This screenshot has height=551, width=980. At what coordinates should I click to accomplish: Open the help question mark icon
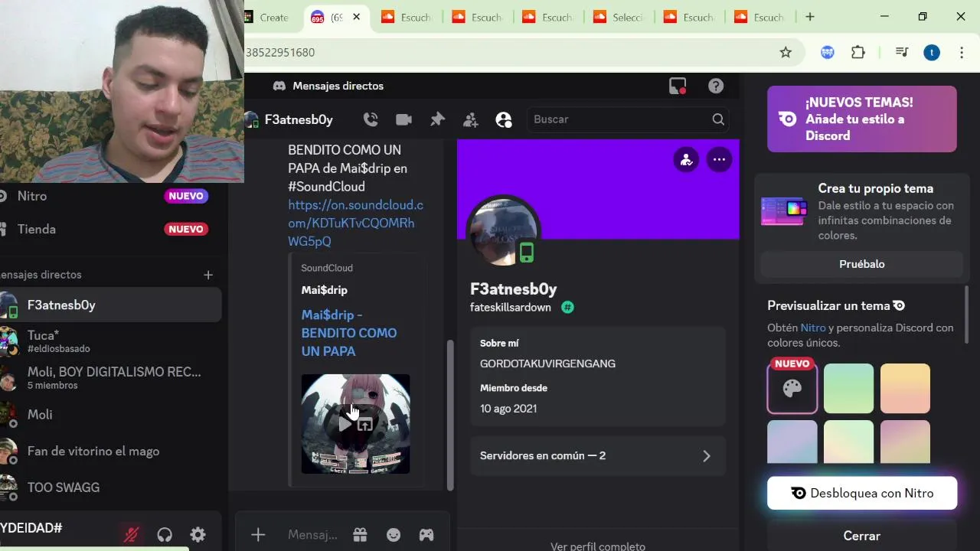(x=716, y=86)
